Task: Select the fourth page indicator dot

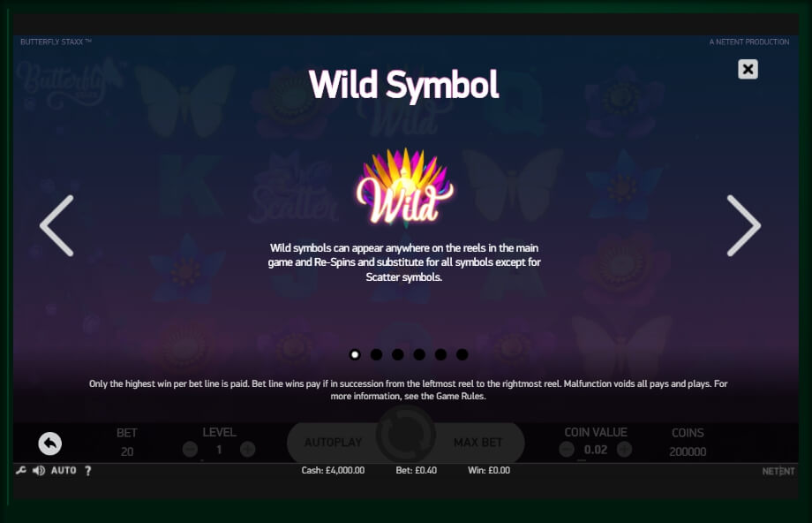Action: click(419, 354)
